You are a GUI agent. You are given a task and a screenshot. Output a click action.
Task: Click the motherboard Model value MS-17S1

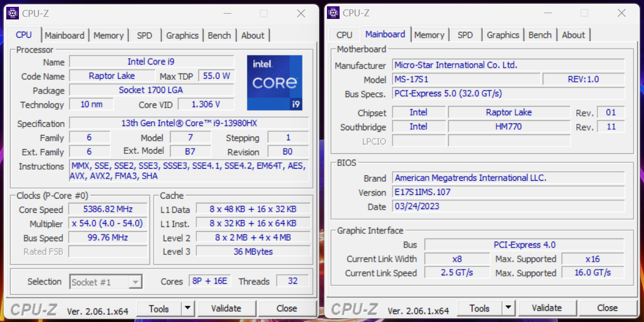point(467,79)
